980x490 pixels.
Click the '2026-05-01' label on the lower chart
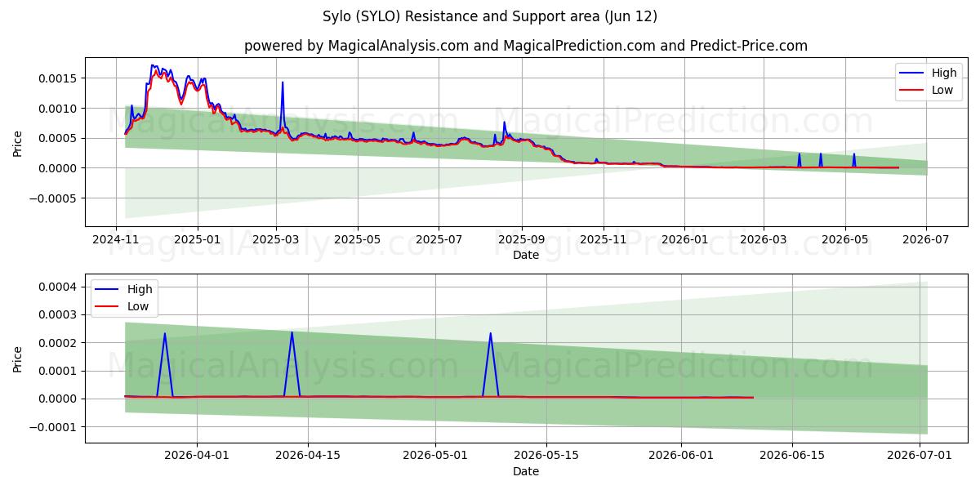point(434,457)
